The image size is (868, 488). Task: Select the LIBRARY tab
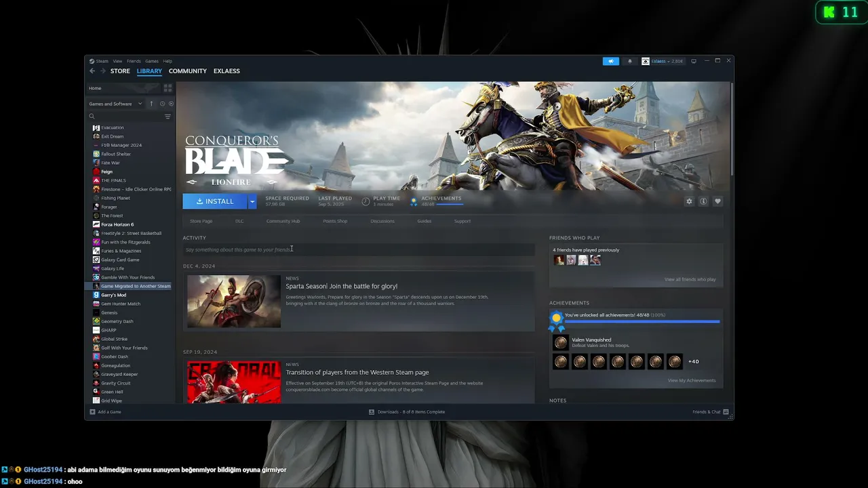149,71
